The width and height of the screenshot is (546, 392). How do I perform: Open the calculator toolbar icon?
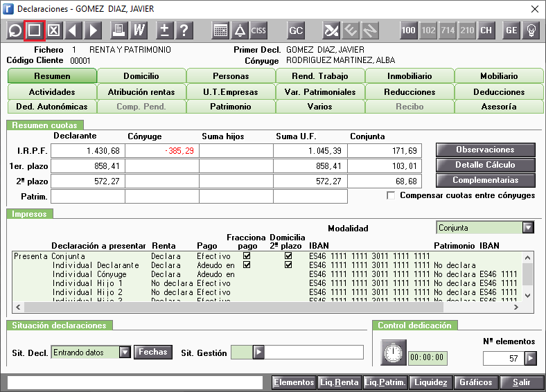[x=220, y=30]
